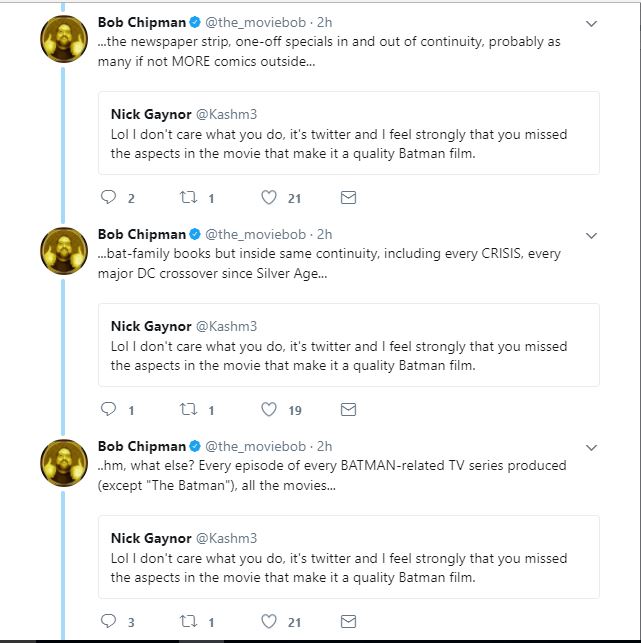The image size is (641, 643).
Task: Message the BATMAN-related TV series tweet
Action: (x=348, y=622)
